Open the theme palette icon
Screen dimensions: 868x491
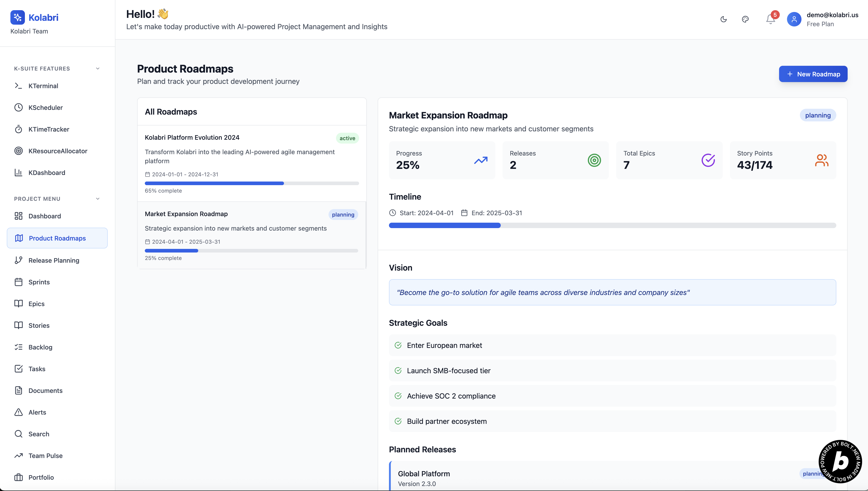click(745, 19)
